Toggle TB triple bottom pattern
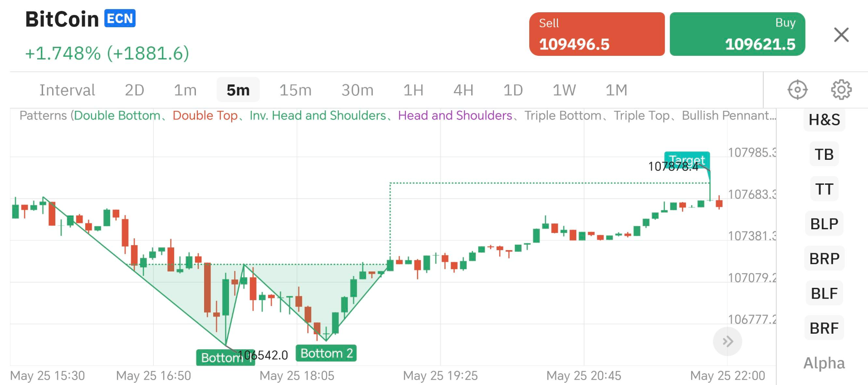The image size is (868, 385). pyautogui.click(x=824, y=154)
